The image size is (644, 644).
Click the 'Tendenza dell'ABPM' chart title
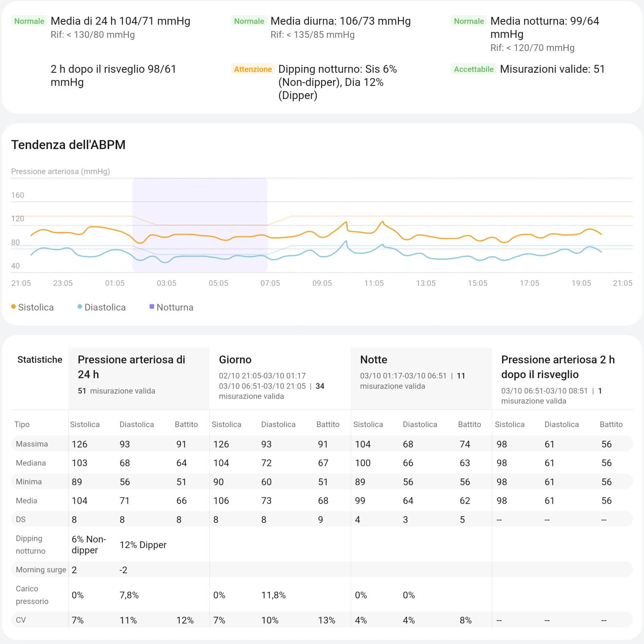(x=68, y=145)
